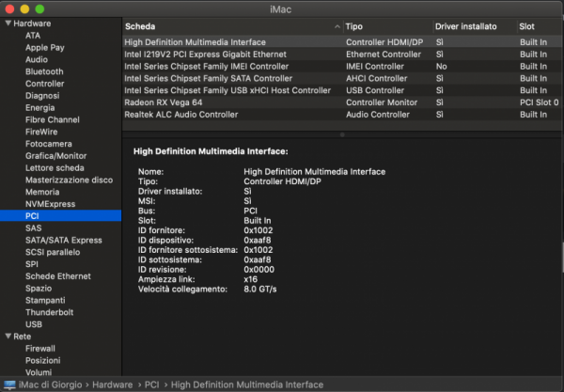Screen dimensions: 564x392
Task: Select Bluetooth in the sidebar
Action: click(44, 71)
